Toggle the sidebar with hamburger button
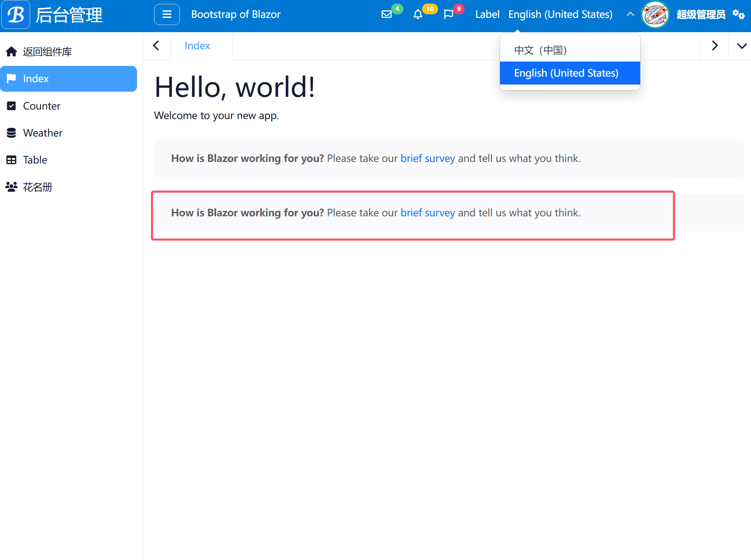 click(x=167, y=15)
